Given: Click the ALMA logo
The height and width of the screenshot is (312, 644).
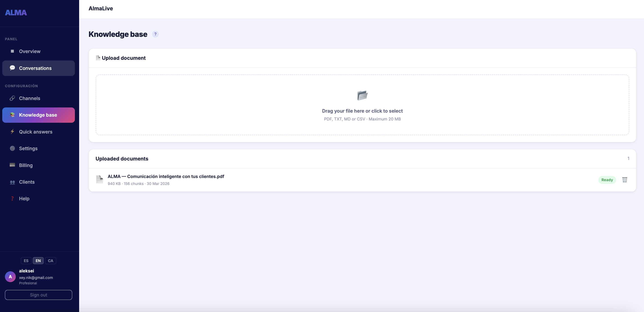Looking at the screenshot, I should [x=16, y=12].
